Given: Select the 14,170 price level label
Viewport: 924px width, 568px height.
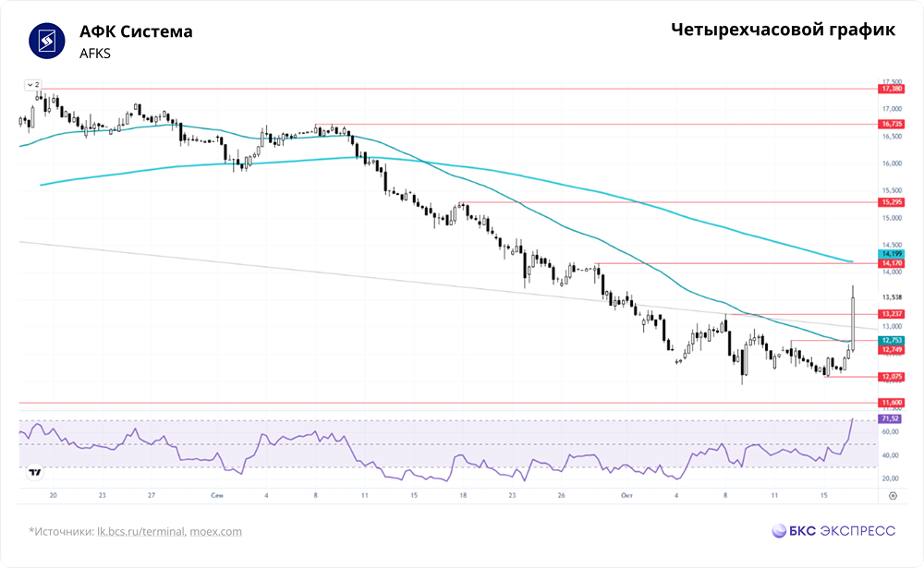Looking at the screenshot, I should [892, 263].
